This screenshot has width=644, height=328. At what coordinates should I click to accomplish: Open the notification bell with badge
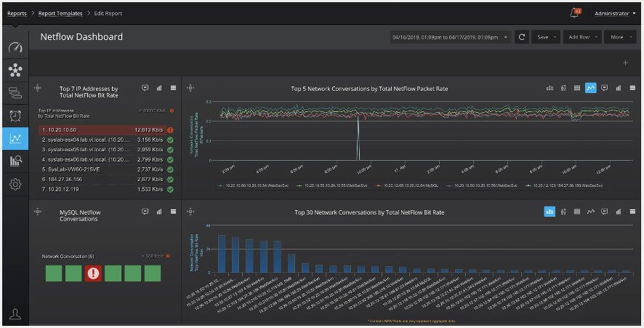575,13
